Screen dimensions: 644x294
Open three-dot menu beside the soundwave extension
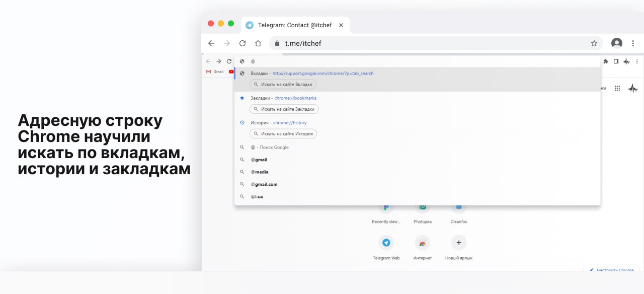point(637,61)
